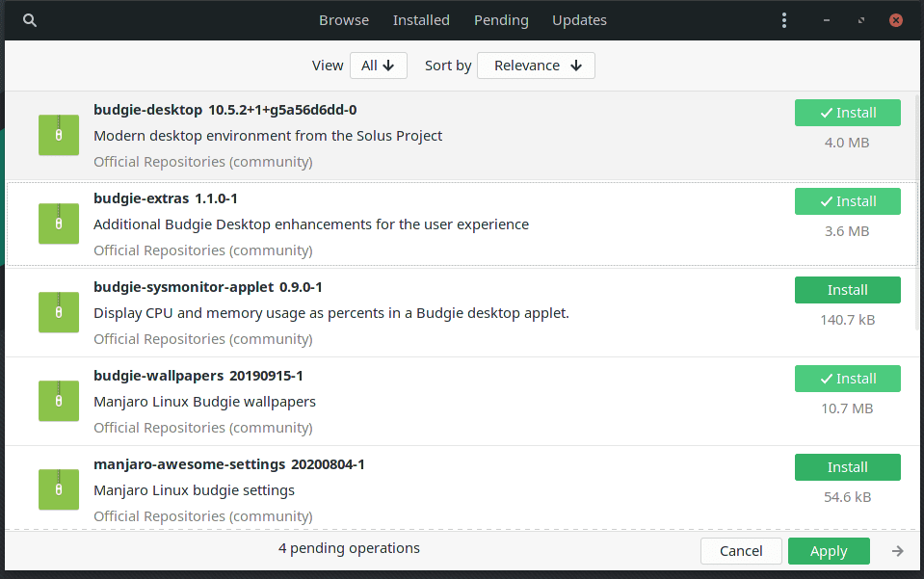Select the budgie-wallpapers 20190915-1 title
The width and height of the screenshot is (924, 579).
coord(198,376)
